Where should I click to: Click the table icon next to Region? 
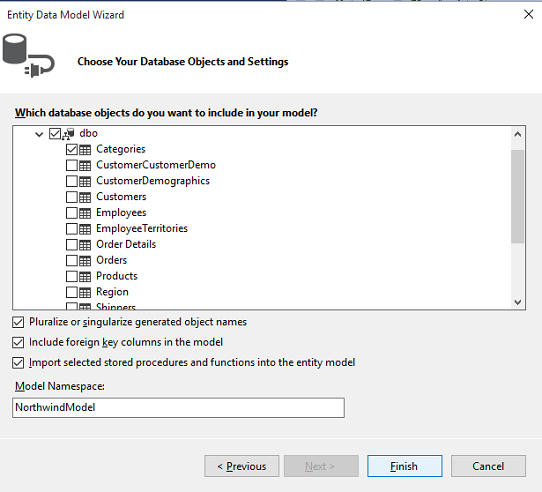point(85,293)
